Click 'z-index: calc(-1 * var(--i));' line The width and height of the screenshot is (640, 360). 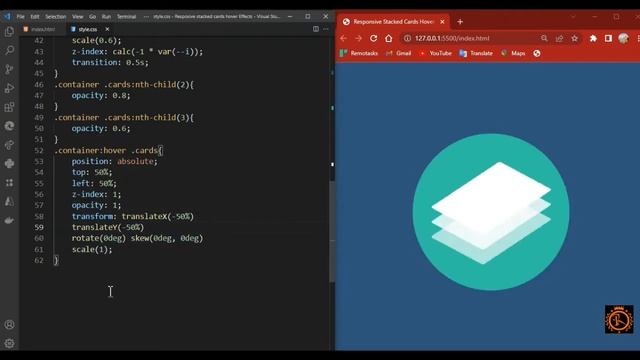pyautogui.click(x=137, y=51)
